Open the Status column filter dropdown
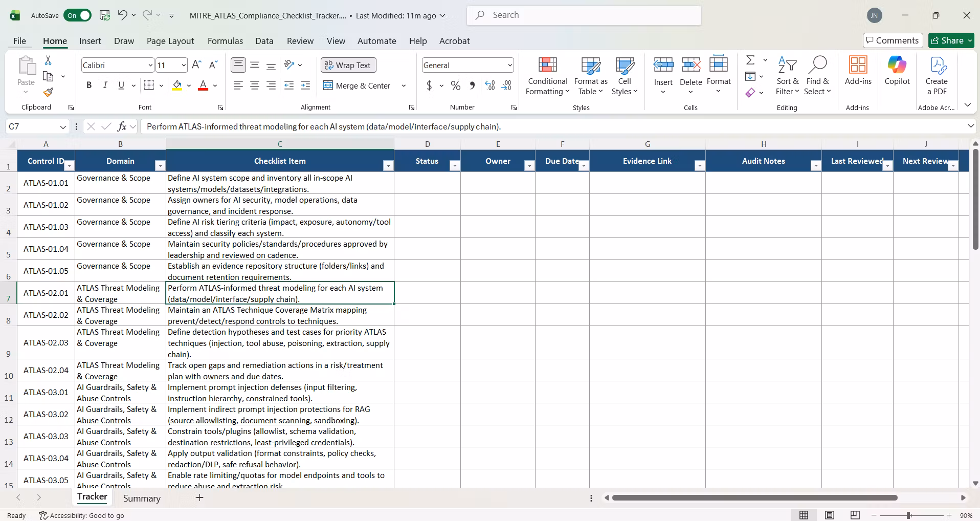 pyautogui.click(x=455, y=165)
